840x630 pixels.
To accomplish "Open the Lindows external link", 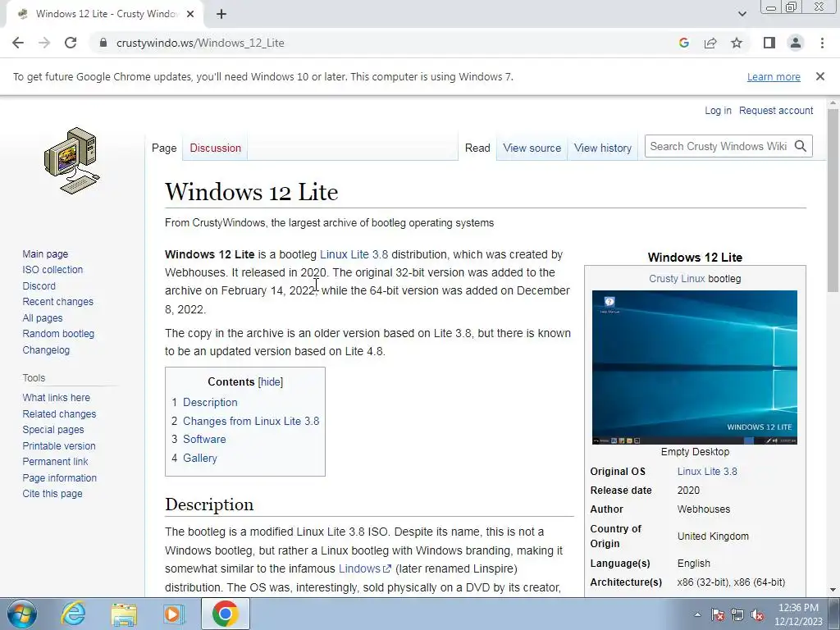I will pyautogui.click(x=364, y=569).
